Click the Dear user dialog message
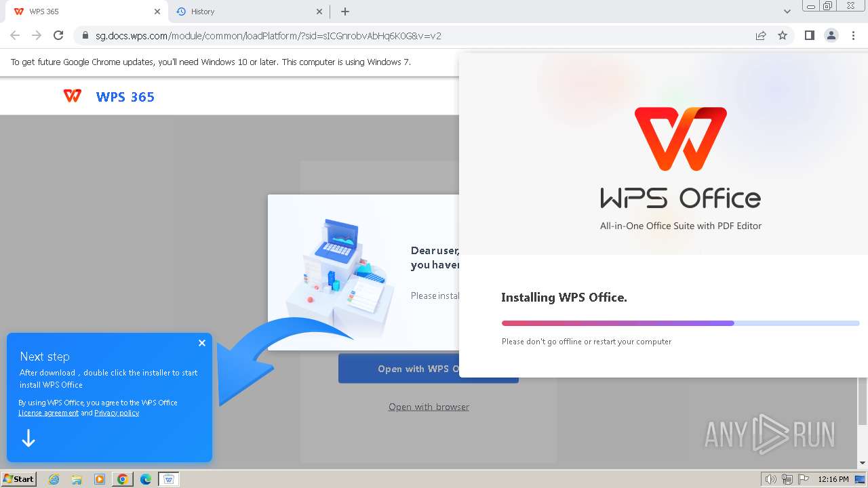This screenshot has width=868, height=488. click(435, 258)
